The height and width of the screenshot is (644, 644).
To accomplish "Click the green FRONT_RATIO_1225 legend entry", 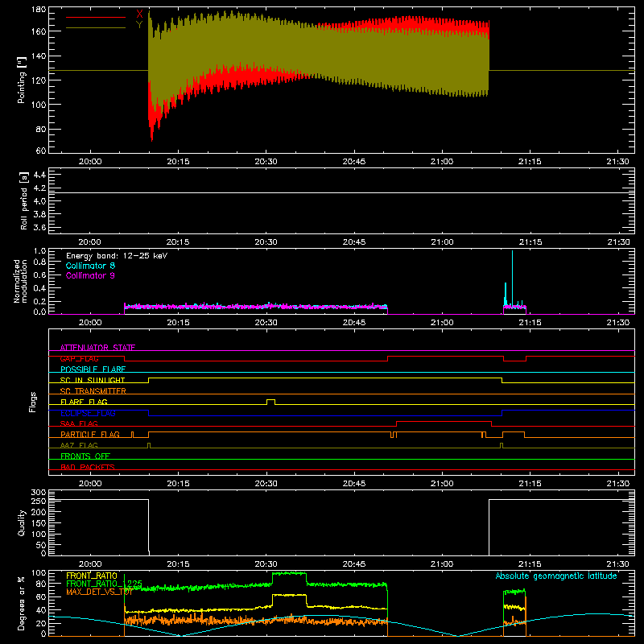I will coord(104,584).
